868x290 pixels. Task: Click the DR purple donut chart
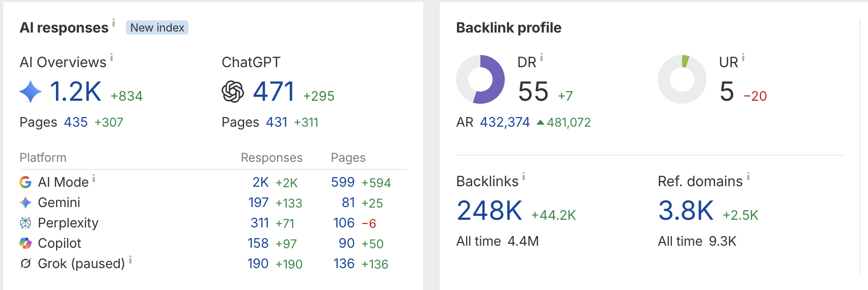(480, 79)
